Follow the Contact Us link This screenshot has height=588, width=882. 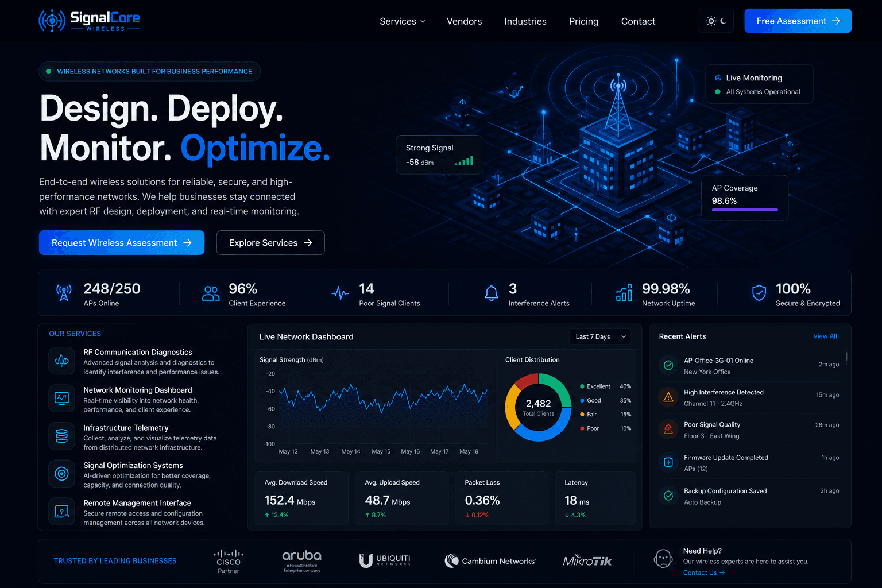(704, 572)
